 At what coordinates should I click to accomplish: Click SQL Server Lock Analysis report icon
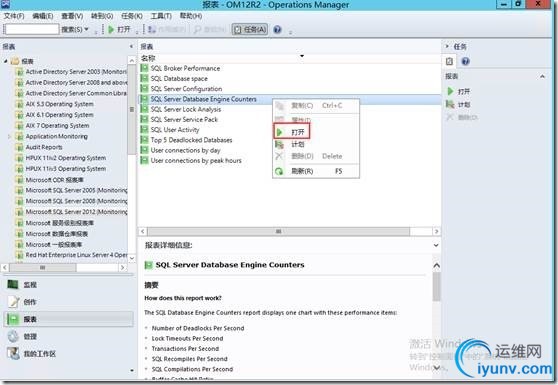(144, 109)
